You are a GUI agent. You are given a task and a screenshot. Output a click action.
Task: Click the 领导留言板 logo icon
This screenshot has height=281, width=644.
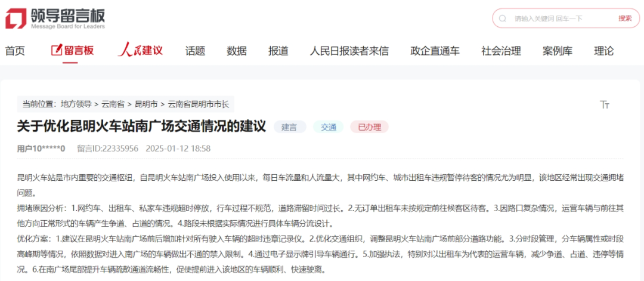tap(15, 18)
